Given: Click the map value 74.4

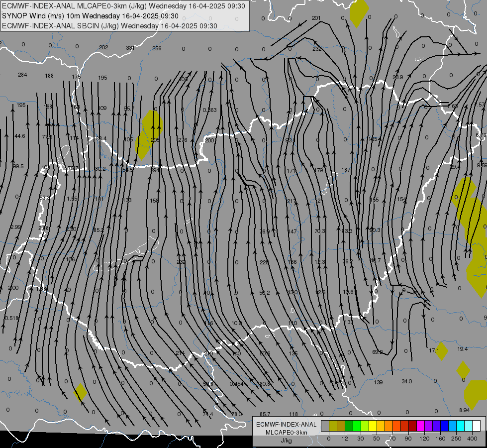Looking at the screenshot, I should (x=208, y=414).
